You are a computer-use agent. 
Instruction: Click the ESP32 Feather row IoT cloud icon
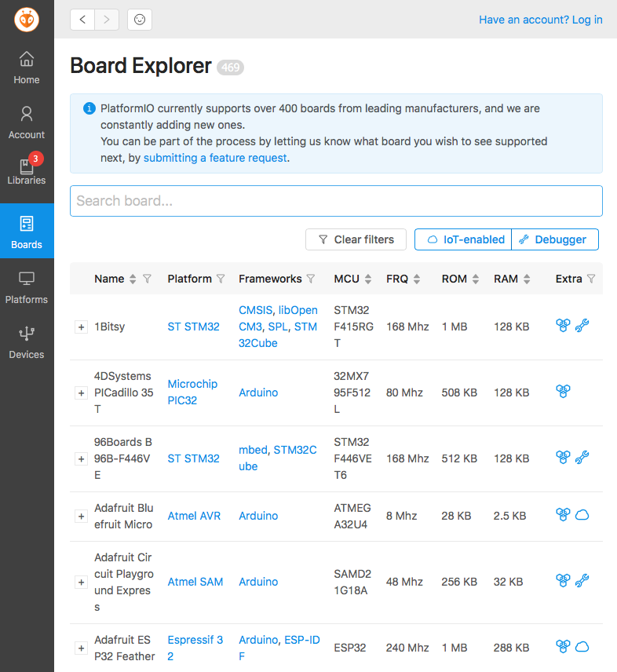tap(582, 646)
